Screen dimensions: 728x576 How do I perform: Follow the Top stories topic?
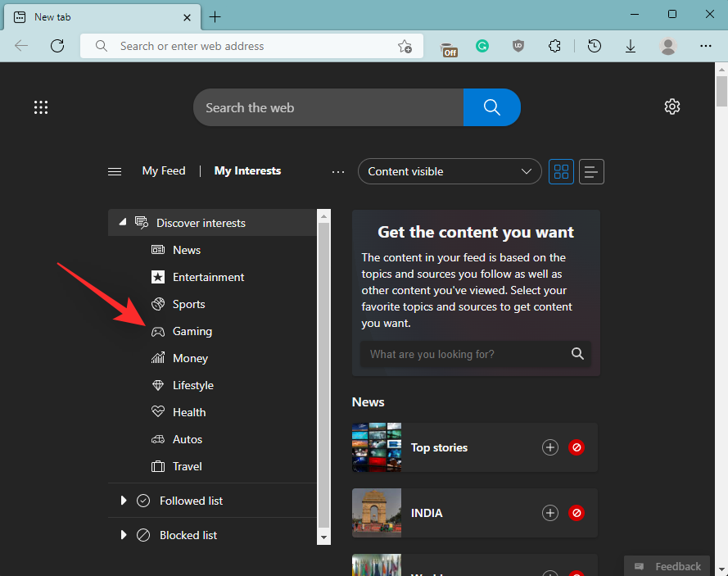coord(549,447)
